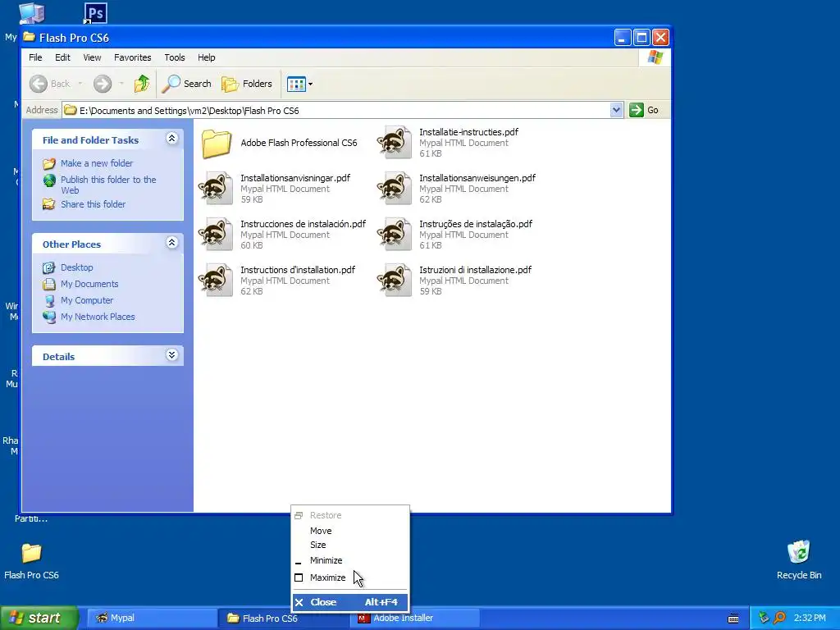Viewport: 840px width, 630px height.
Task: Open the Forward history dropdown arrow
Action: point(121,84)
